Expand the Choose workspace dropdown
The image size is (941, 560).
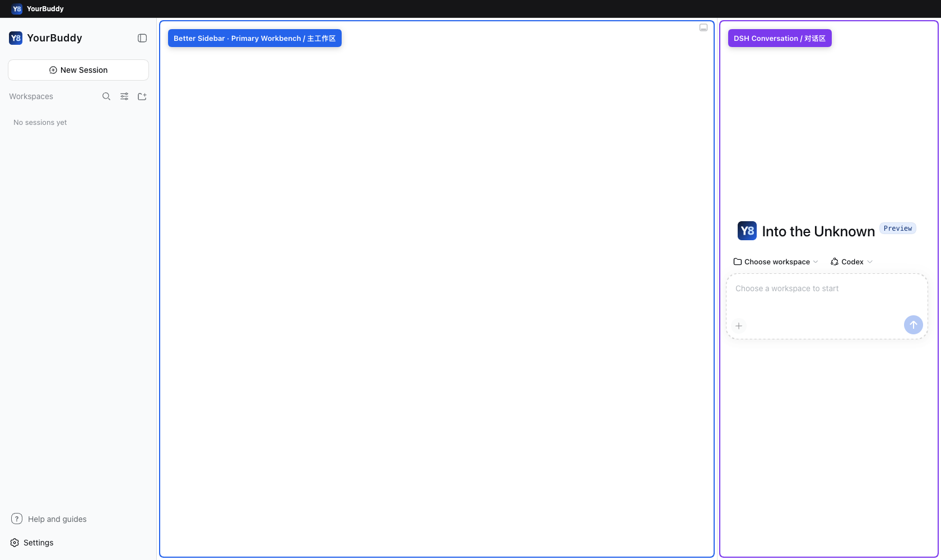[x=776, y=262]
